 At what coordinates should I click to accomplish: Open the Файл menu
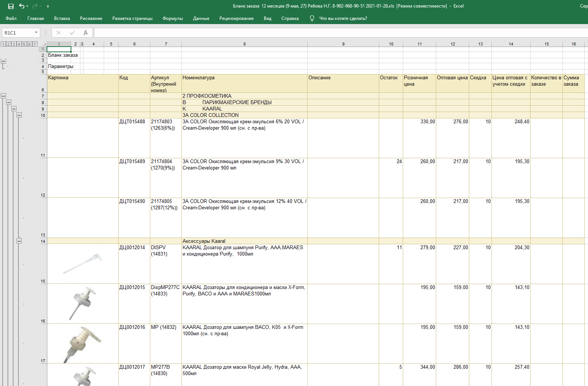[11, 18]
